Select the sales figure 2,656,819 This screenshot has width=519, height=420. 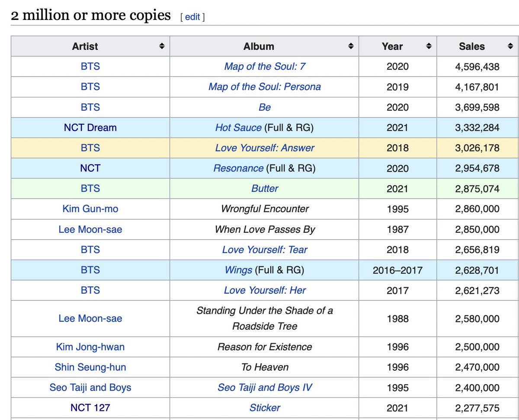tap(477, 250)
